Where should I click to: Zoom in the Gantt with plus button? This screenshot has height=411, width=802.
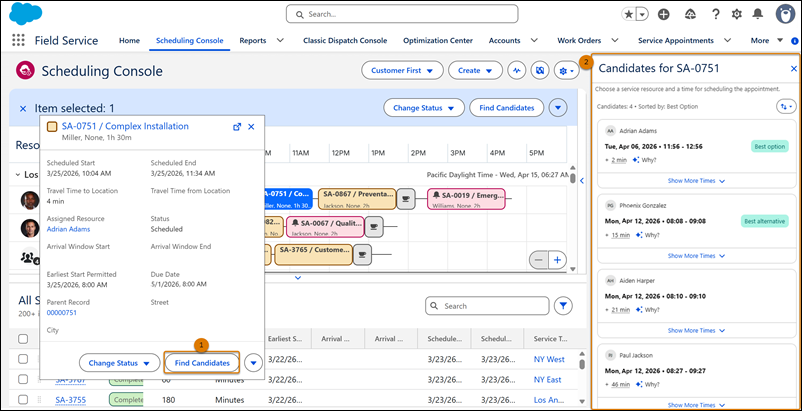tap(558, 260)
